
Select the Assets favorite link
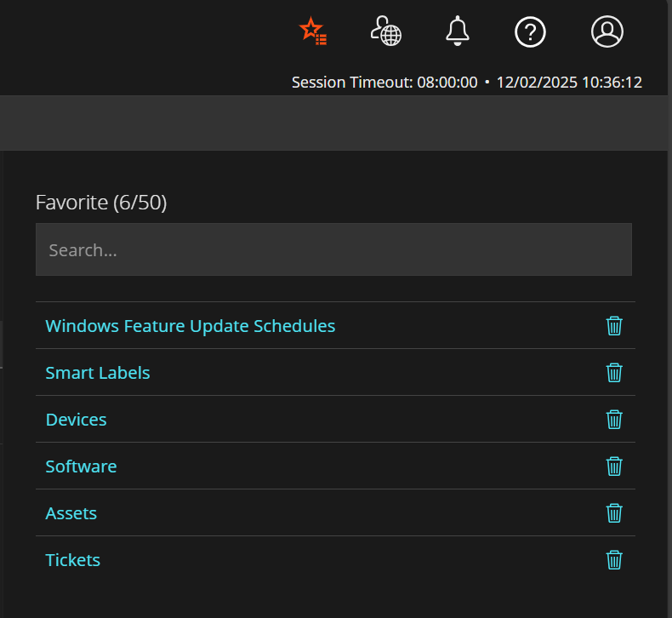(71, 513)
